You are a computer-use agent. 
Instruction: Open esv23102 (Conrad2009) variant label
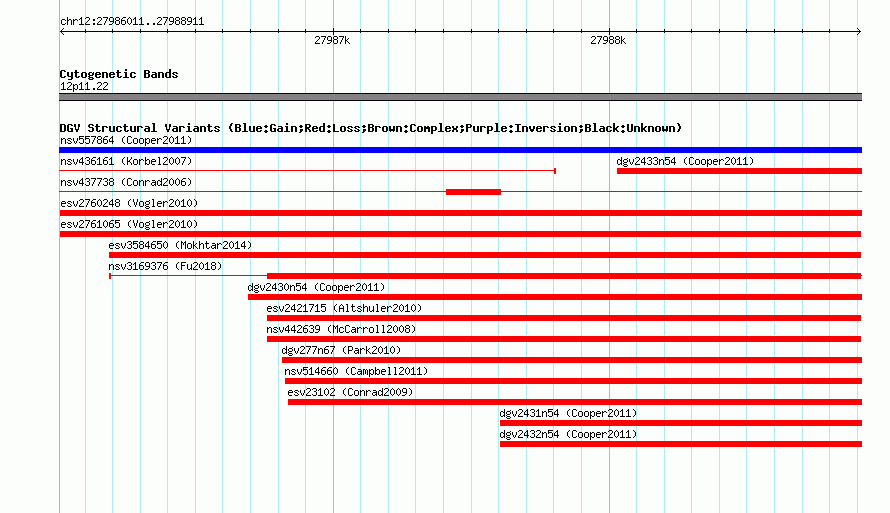coord(350,392)
